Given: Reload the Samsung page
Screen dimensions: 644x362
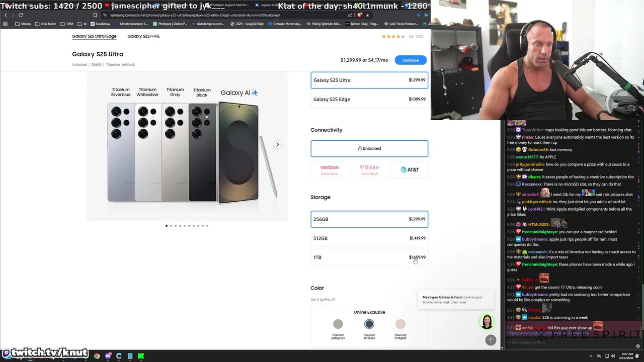Looking at the screenshot, I should point(21,15).
